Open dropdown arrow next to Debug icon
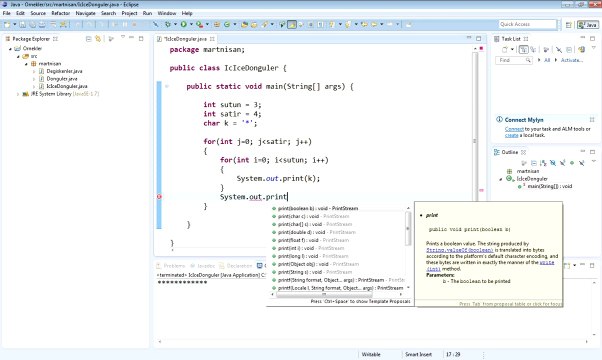This screenshot has width=602, height=360. coord(175,24)
